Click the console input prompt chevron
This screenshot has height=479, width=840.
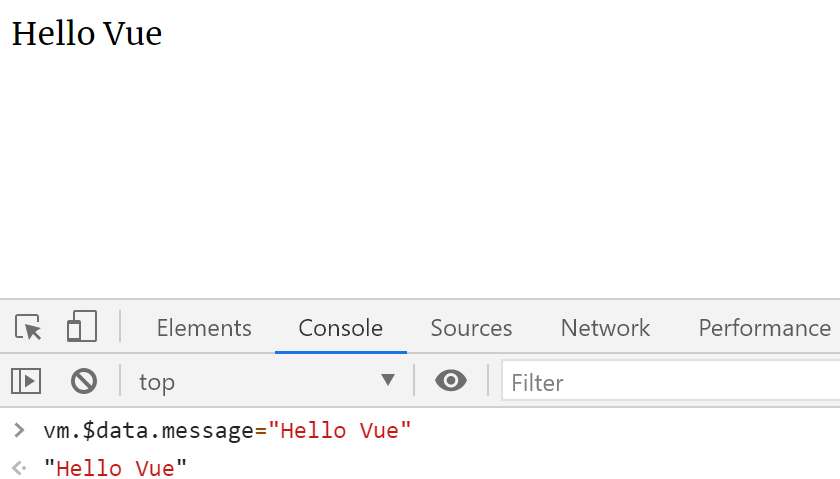(19, 430)
